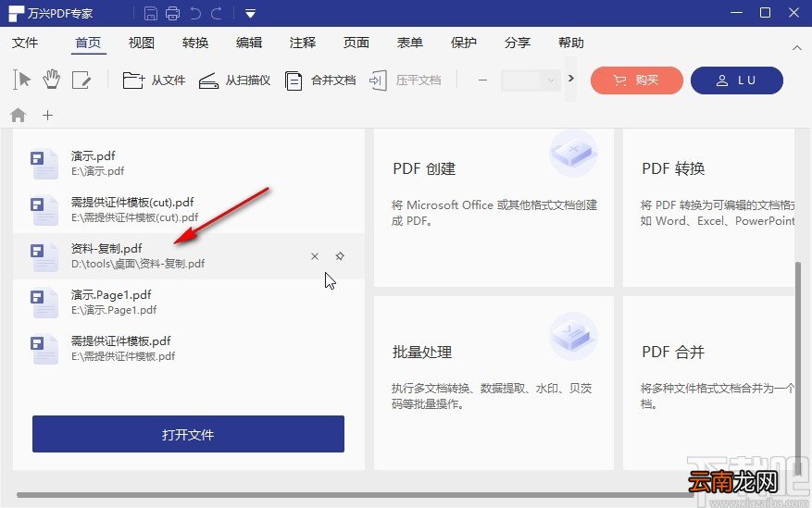The width and height of the screenshot is (812, 508).
Task: Switch to the 表单 tab
Action: tap(409, 43)
